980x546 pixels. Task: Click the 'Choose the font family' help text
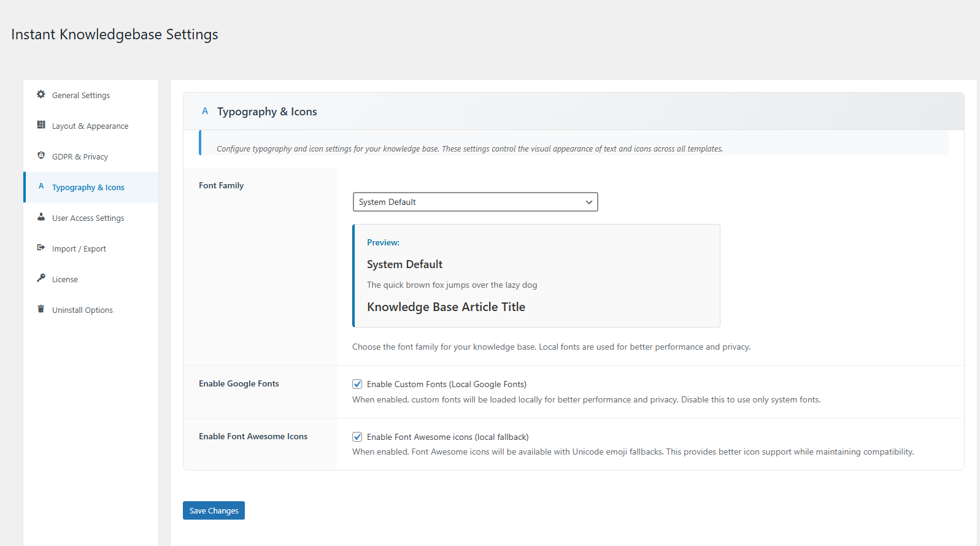(x=552, y=347)
